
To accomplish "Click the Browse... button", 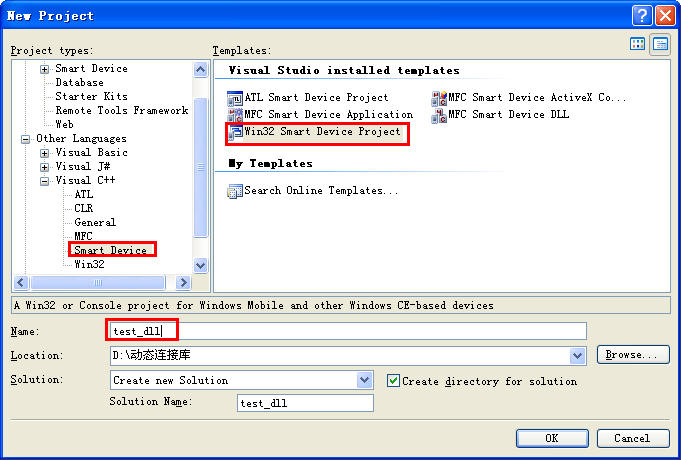I will (x=633, y=354).
